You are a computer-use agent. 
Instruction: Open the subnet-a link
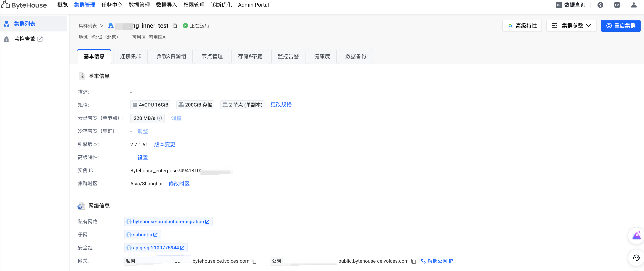coord(142,235)
